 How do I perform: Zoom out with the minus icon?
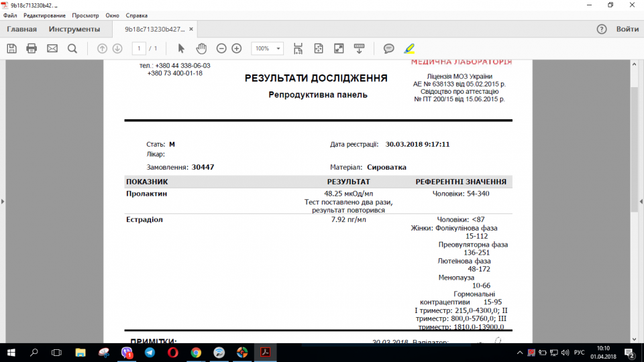[x=221, y=48]
